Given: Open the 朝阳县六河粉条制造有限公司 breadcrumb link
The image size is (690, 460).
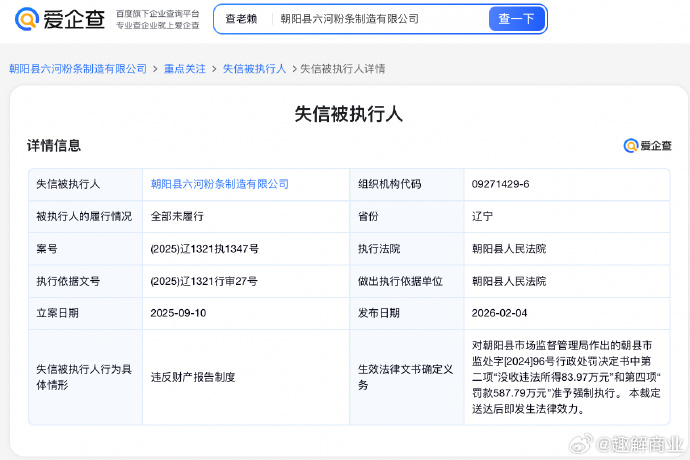Looking at the screenshot, I should click(78, 69).
